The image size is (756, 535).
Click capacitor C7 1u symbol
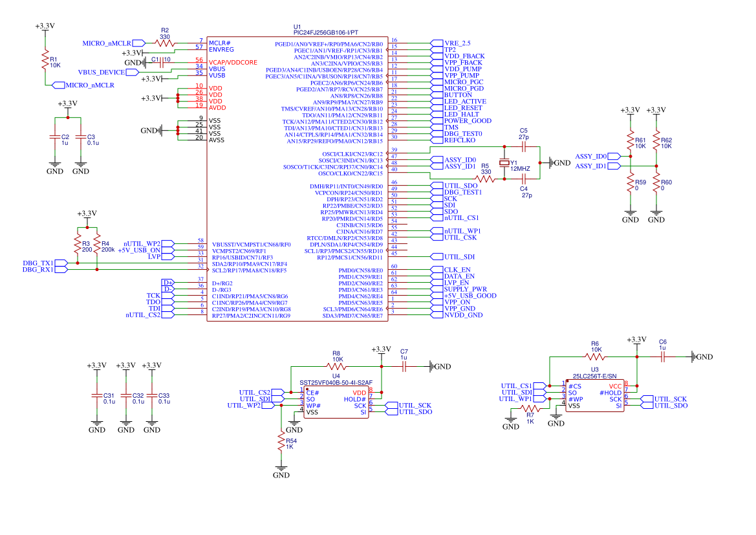pos(404,367)
